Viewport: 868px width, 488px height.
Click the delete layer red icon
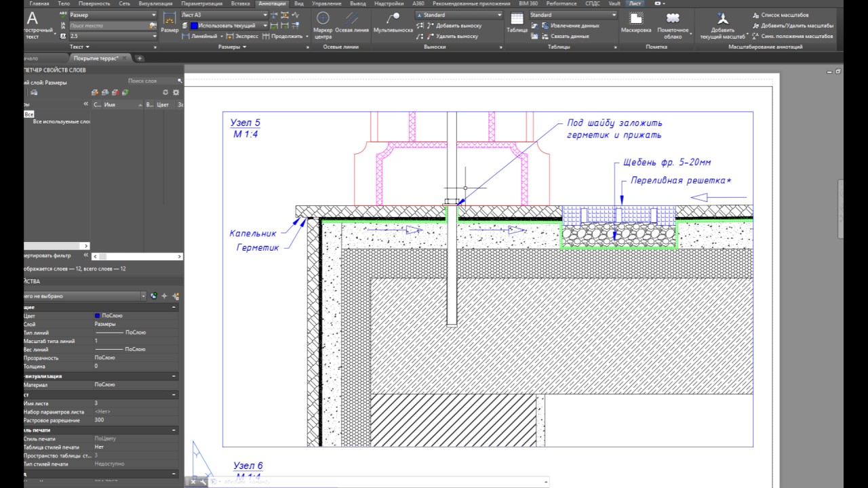click(115, 92)
